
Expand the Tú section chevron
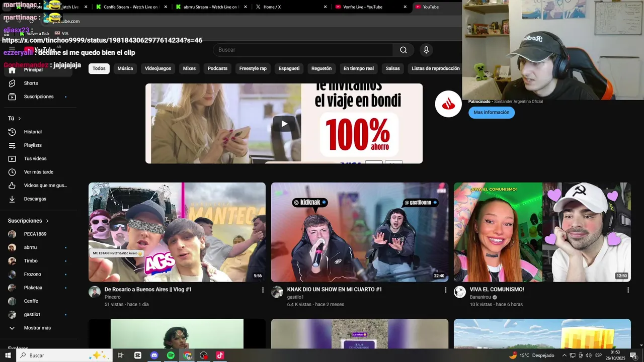[20, 119]
